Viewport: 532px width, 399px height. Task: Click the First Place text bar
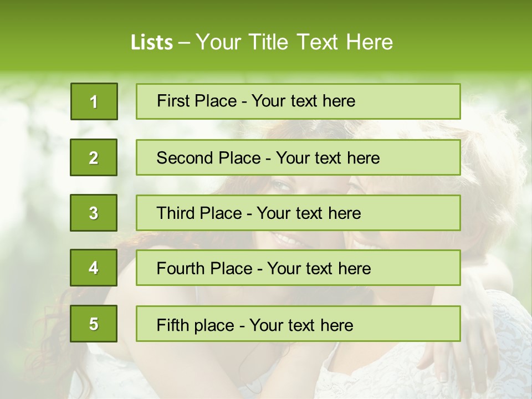tap(298, 101)
